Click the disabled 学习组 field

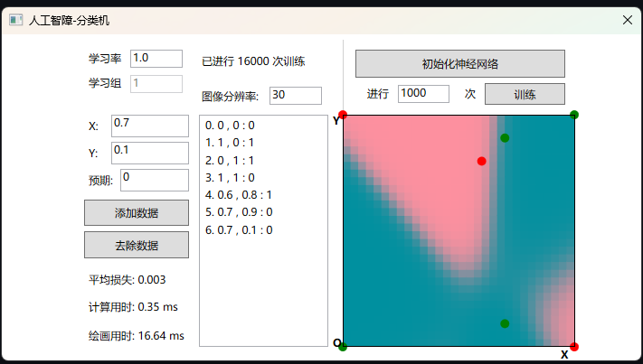[156, 84]
